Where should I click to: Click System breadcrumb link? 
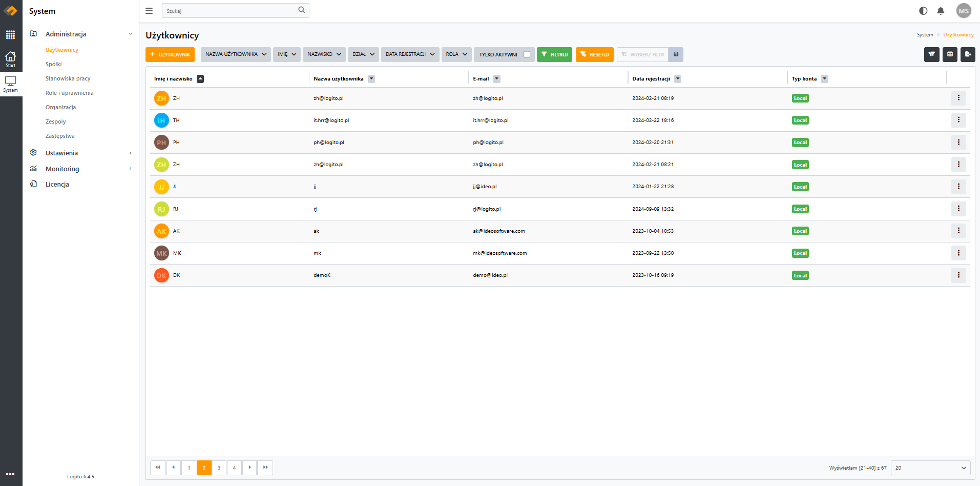(x=925, y=35)
